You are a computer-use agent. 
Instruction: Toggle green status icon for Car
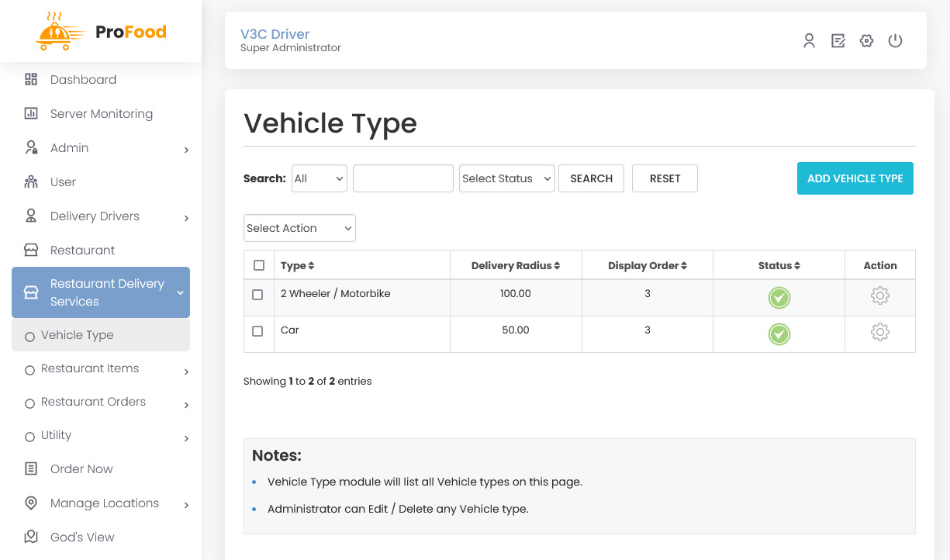pos(779,334)
